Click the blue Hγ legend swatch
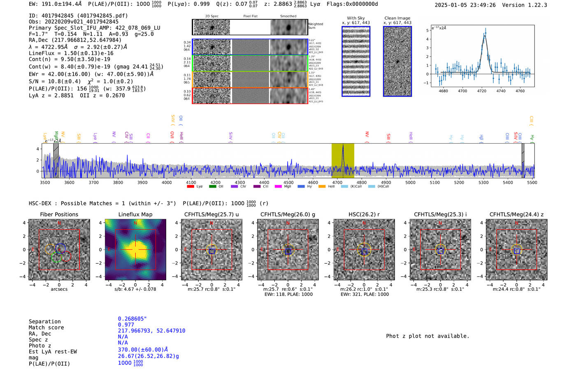The width and height of the screenshot is (576, 392). [301, 186]
